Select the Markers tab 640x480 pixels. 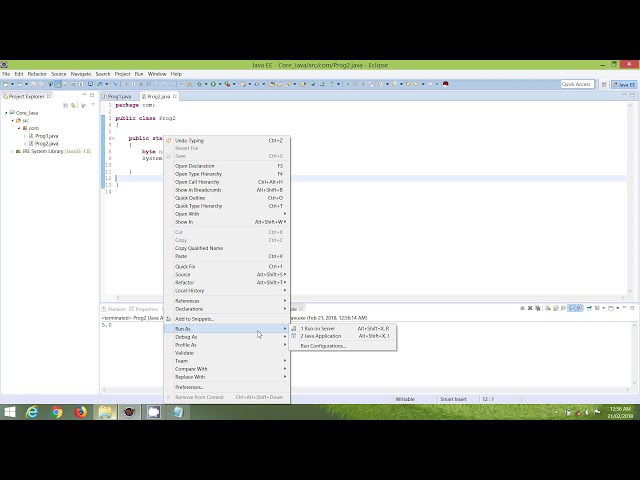(114, 309)
